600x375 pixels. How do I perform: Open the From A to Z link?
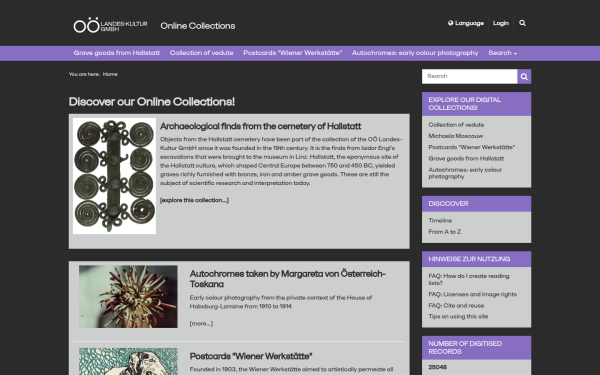(x=445, y=232)
